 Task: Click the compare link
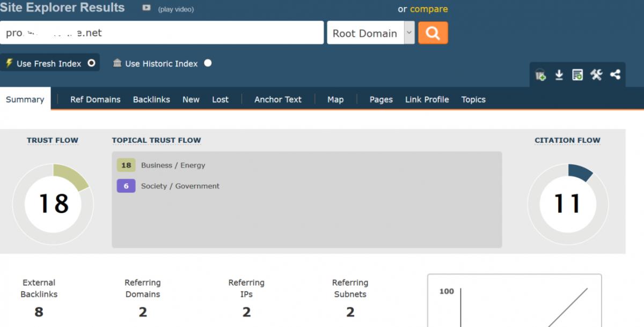(x=429, y=9)
